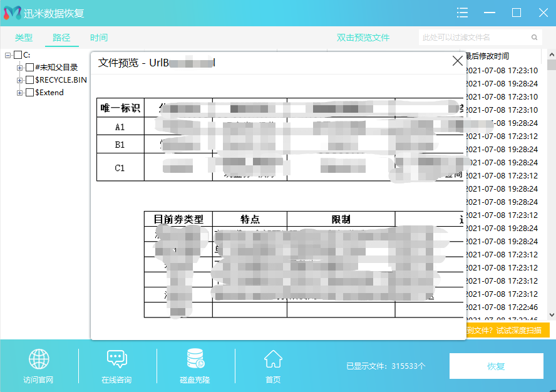The width and height of the screenshot is (556, 392).
Task: Collapse the C: drive tree node
Action: click(x=6, y=54)
